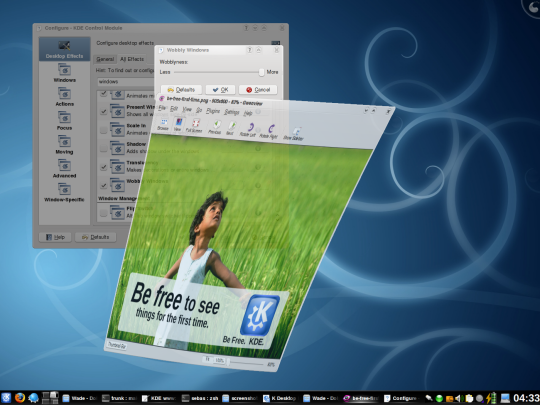
Task: Click the battery power tray icon
Action: tap(491, 398)
